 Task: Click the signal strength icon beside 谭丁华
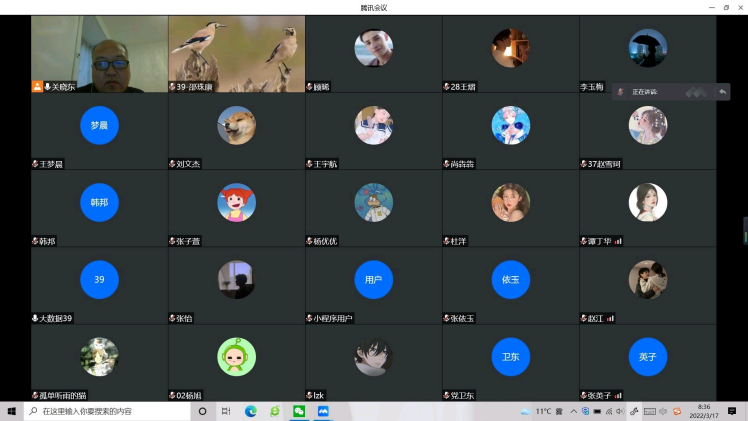[x=619, y=241]
